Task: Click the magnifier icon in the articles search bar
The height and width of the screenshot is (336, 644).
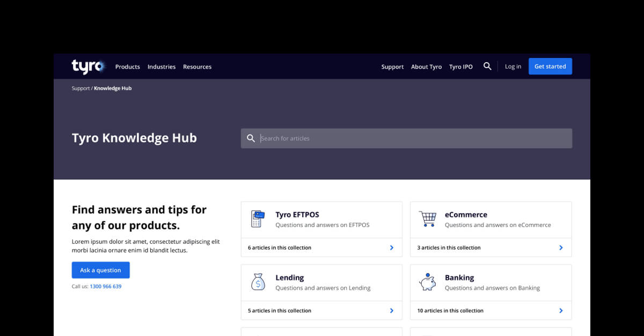Action: [x=251, y=138]
